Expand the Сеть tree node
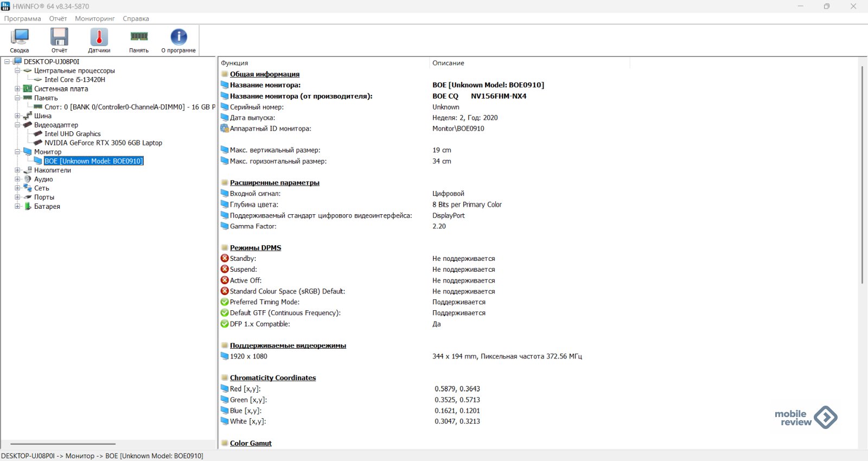The width and height of the screenshot is (868, 461). (x=17, y=188)
